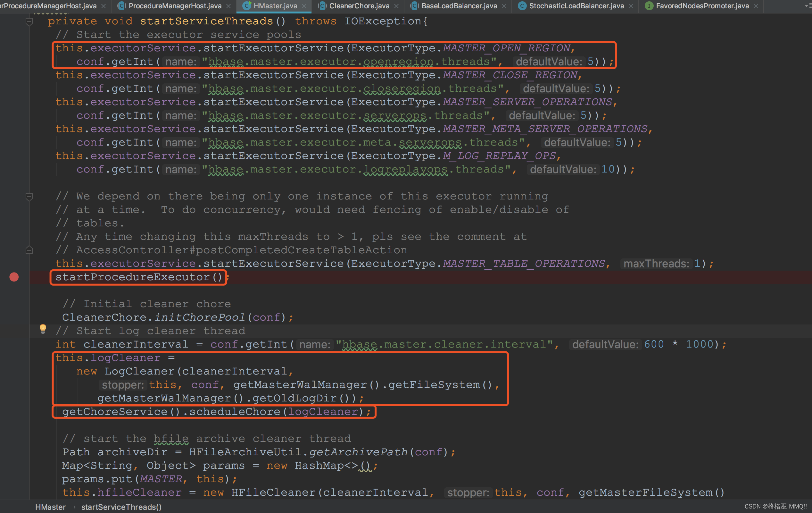
Task: Close the HMaster.java tab
Action: click(304, 6)
